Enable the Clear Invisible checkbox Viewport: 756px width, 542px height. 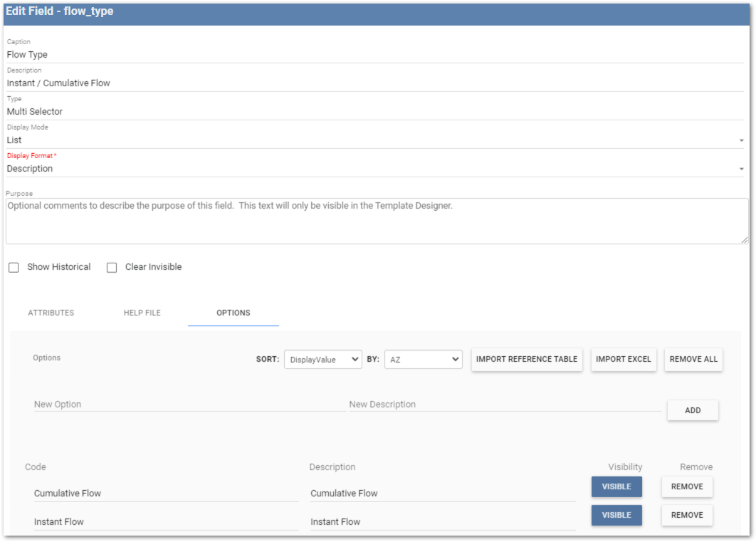click(x=112, y=267)
